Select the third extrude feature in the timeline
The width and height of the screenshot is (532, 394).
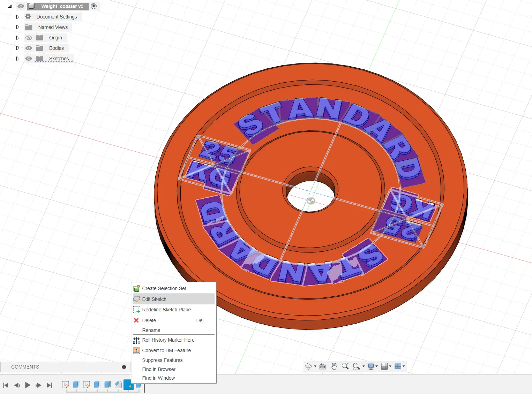[107, 385]
